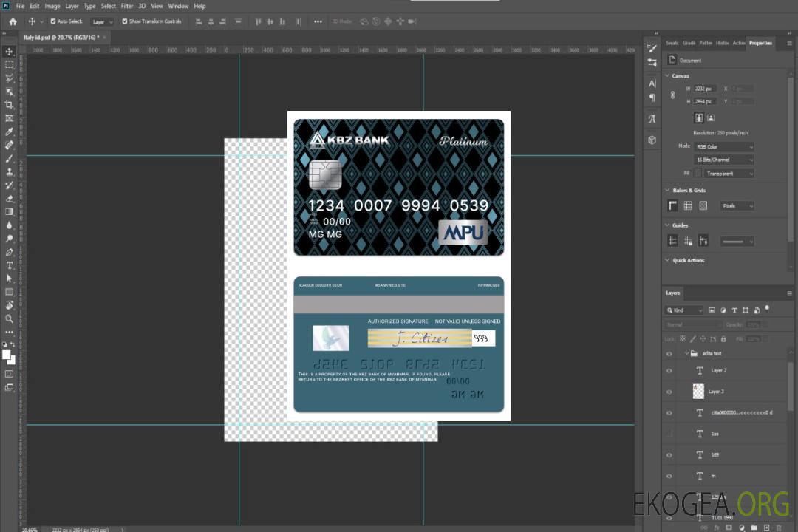798x532 pixels.
Task: Add layer mask icon
Action: [729, 528]
